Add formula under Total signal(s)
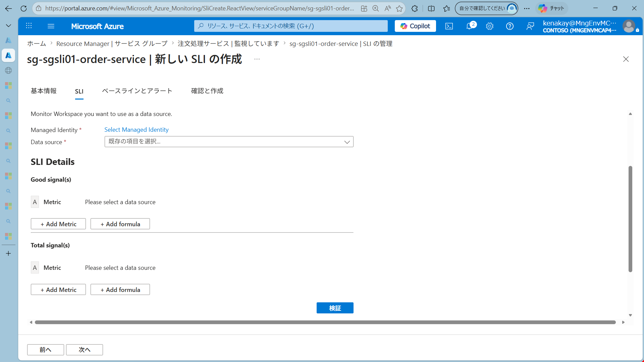This screenshot has height=362, width=644. (120, 290)
